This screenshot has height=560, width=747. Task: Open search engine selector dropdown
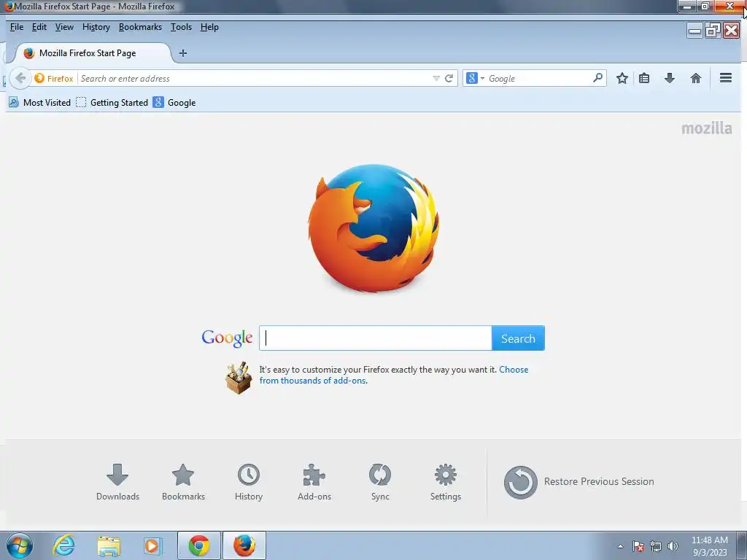[x=475, y=79]
